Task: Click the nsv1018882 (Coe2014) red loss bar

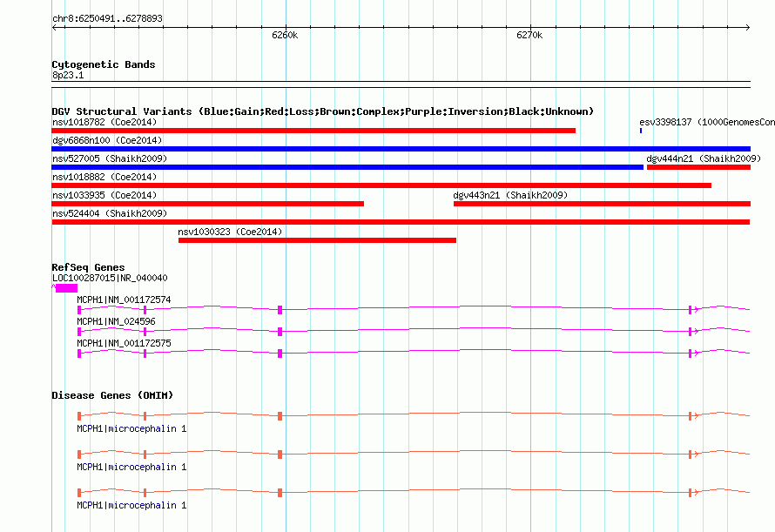Action: (x=381, y=185)
